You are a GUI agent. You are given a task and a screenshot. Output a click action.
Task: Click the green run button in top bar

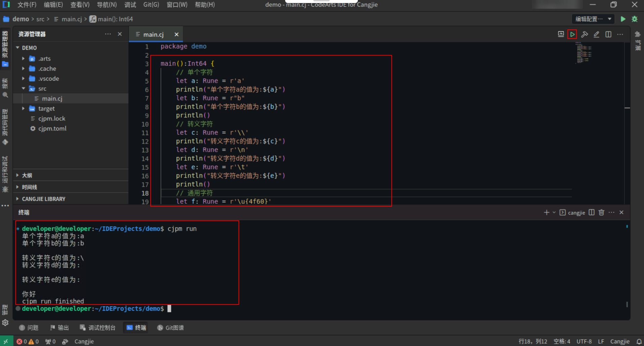623,19
